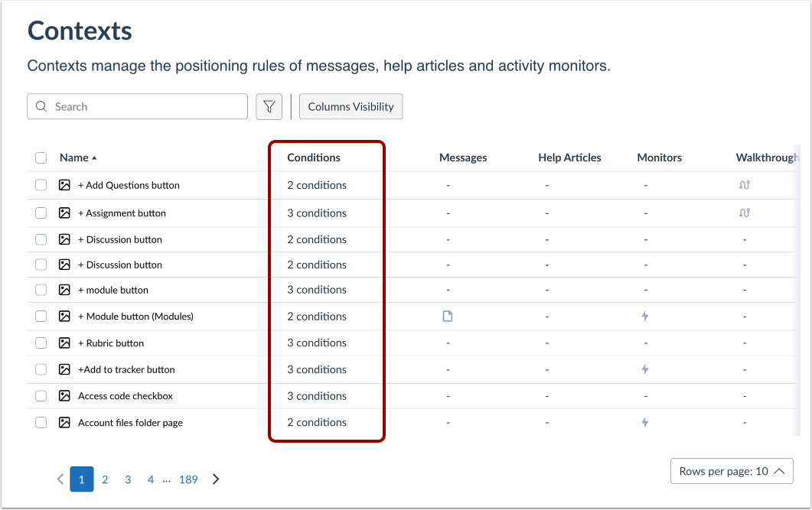Go to page 2
This screenshot has height=510, width=812.
pyautogui.click(x=105, y=479)
